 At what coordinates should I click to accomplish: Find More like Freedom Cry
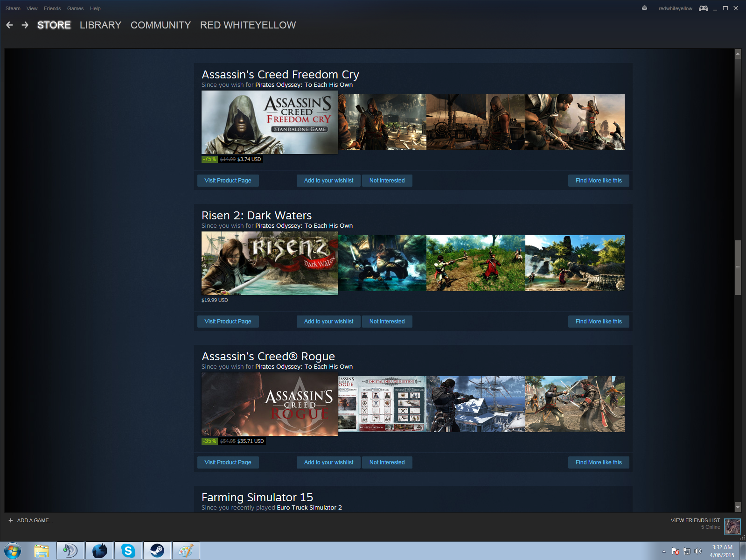pos(599,181)
